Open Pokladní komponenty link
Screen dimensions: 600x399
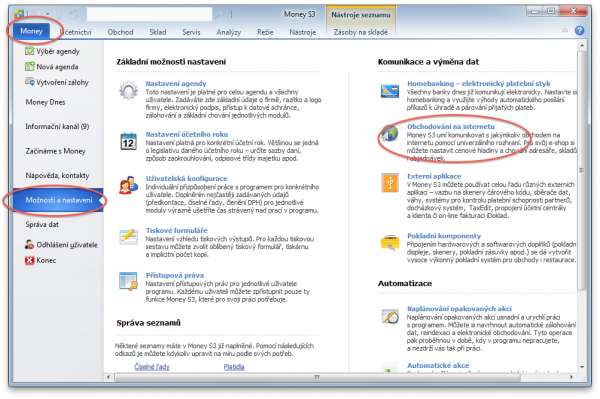tap(443, 236)
